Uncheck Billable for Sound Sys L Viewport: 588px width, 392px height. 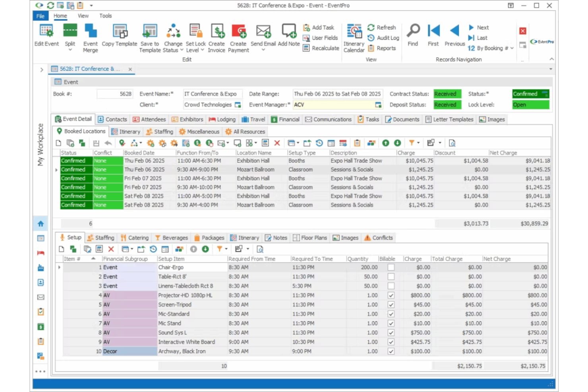(391, 333)
